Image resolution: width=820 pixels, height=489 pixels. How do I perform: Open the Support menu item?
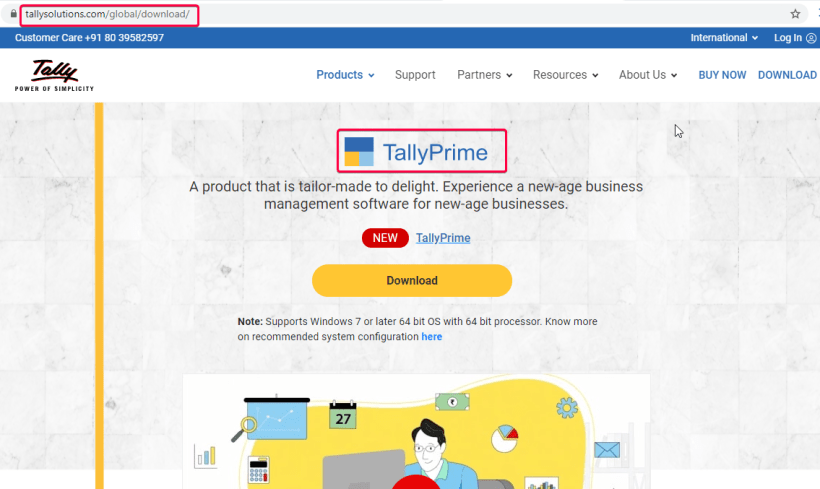415,75
